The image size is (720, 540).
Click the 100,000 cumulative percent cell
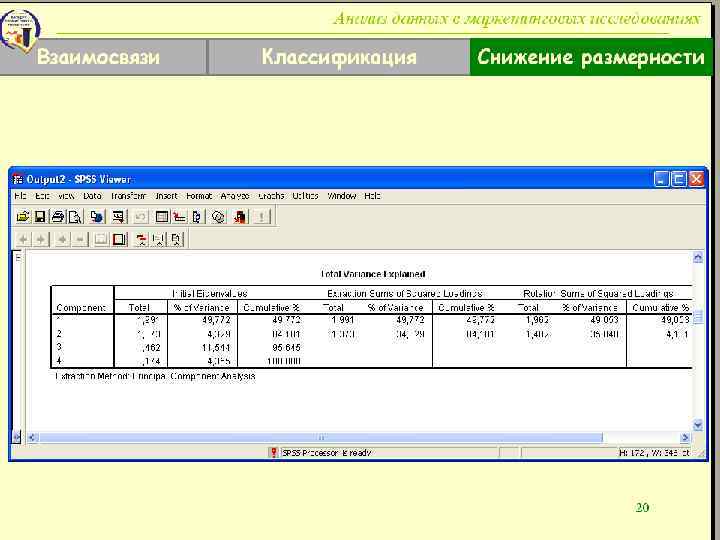point(284,361)
